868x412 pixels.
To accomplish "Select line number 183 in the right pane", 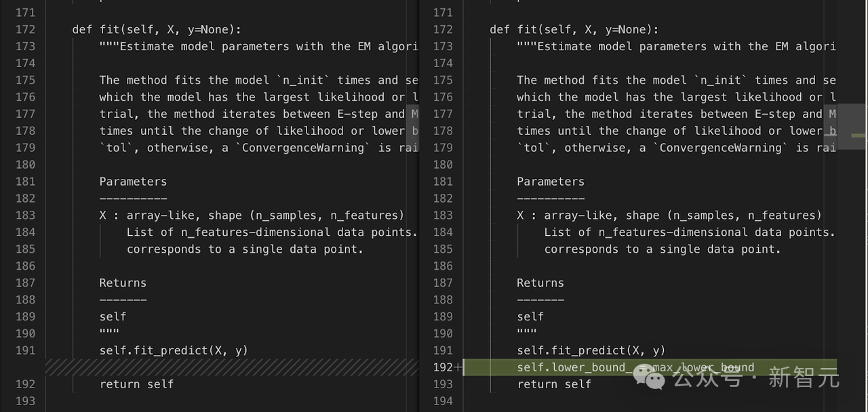I will [x=442, y=215].
